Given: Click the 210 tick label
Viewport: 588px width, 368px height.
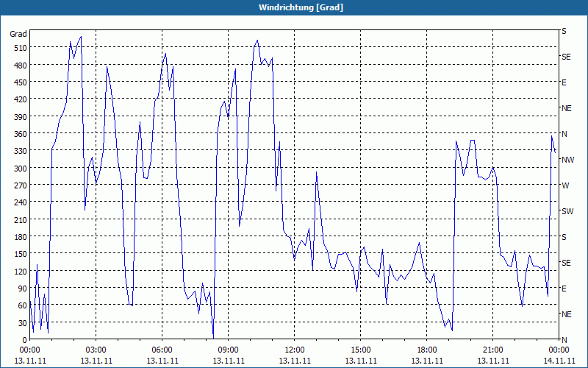Looking at the screenshot, I should point(21,219).
